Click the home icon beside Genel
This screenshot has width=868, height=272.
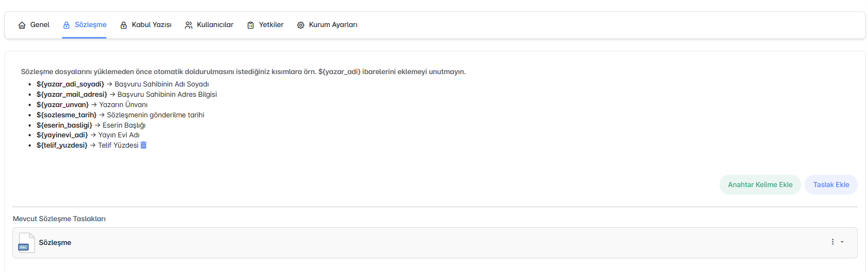tap(22, 25)
